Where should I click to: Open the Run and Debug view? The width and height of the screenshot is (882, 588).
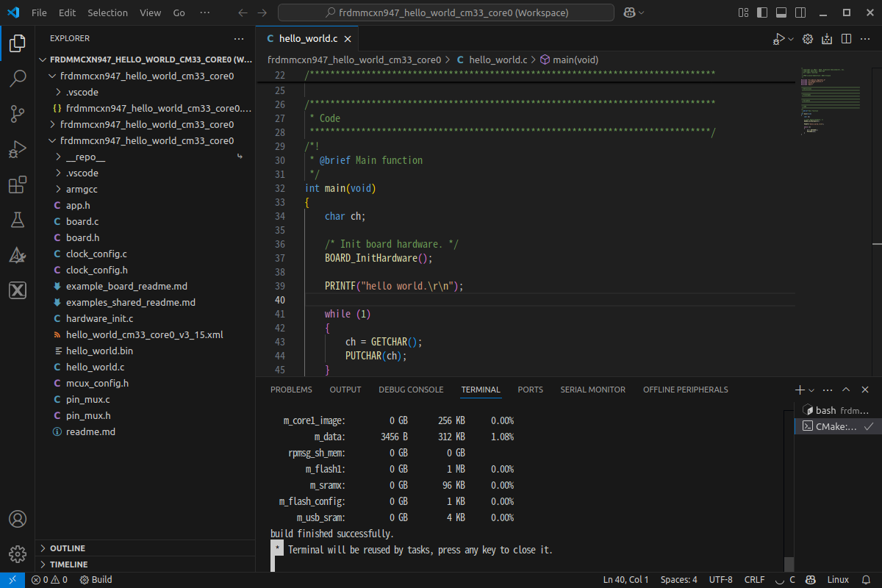coord(17,150)
